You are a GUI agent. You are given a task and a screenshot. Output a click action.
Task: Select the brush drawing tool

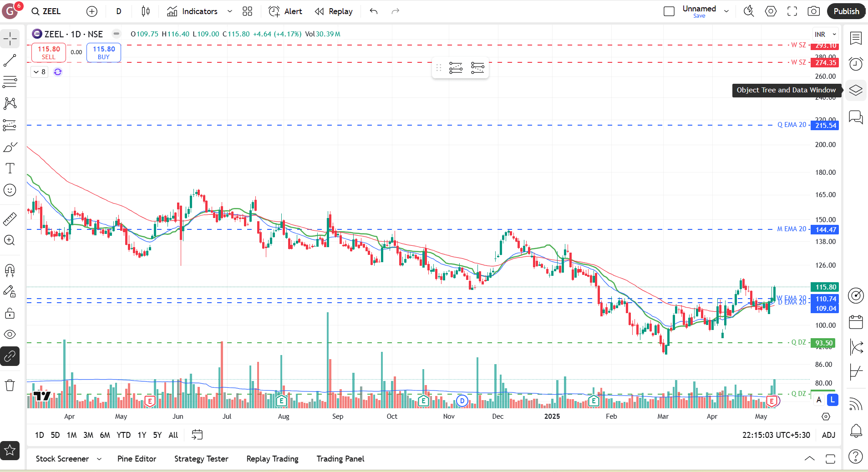pos(10,147)
